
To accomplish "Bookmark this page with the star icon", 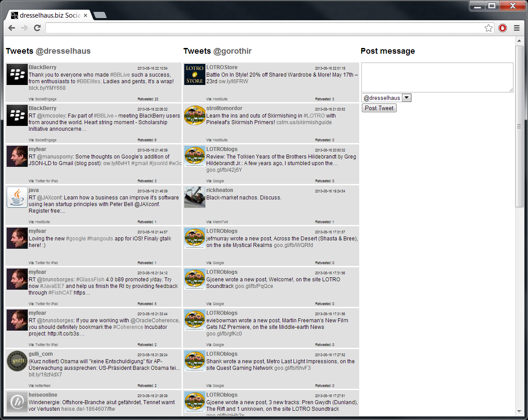I will [488, 28].
